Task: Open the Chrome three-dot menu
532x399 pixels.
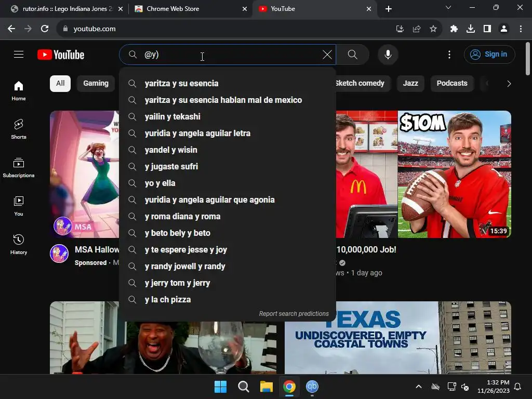Action: coord(521,29)
